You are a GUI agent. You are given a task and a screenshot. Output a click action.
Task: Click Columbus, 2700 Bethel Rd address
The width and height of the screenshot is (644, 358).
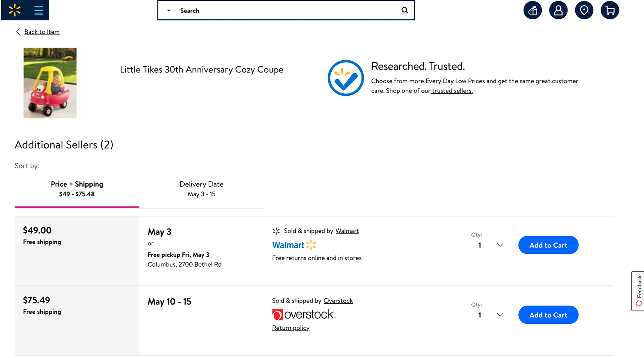pyautogui.click(x=184, y=264)
